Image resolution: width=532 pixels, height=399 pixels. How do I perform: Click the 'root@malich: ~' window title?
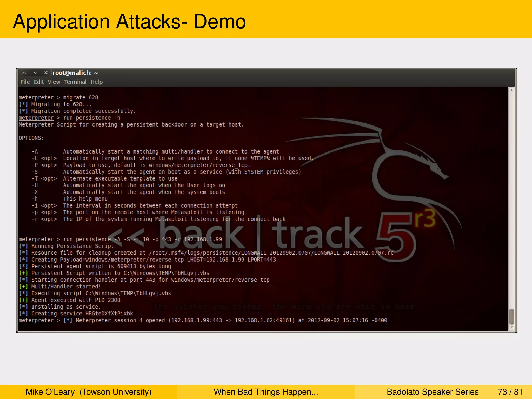point(75,73)
